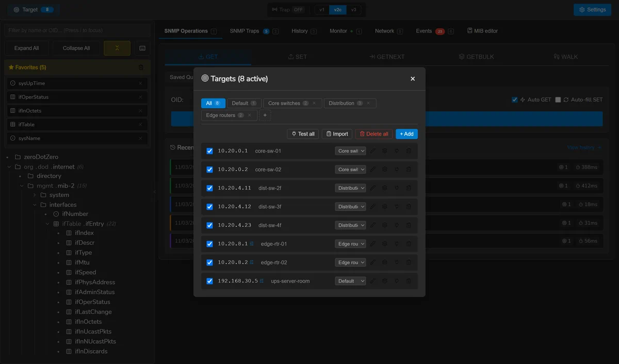Screen dimensions: 619x364
Task: Test connection plug icon for dist-sw-3f
Action: 397,207
